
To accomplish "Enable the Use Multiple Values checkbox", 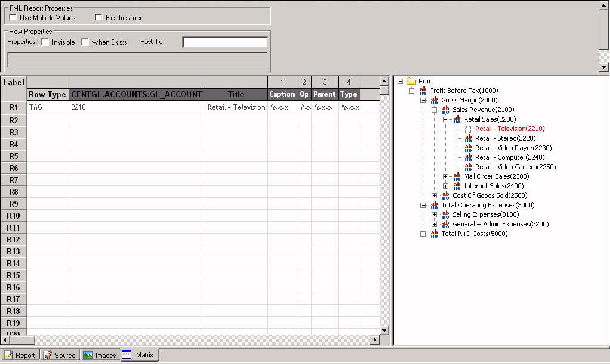I will click(13, 18).
